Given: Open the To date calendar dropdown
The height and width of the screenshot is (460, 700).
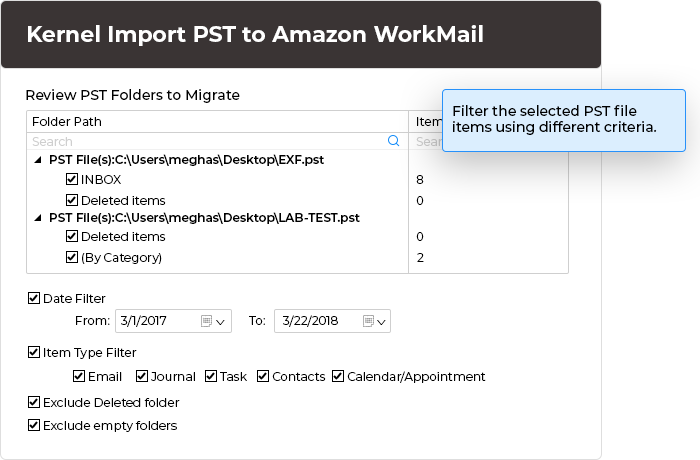Looking at the screenshot, I should pyautogui.click(x=375, y=321).
